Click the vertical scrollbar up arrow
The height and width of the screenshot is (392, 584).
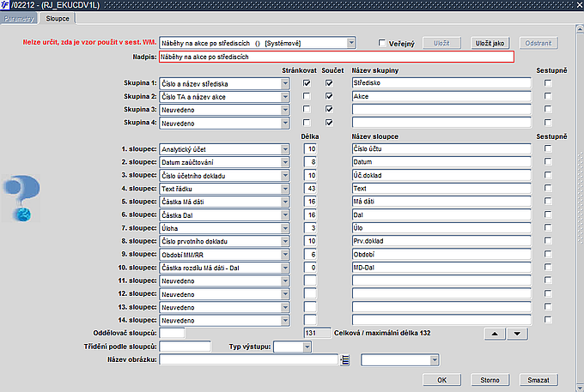click(580, 28)
